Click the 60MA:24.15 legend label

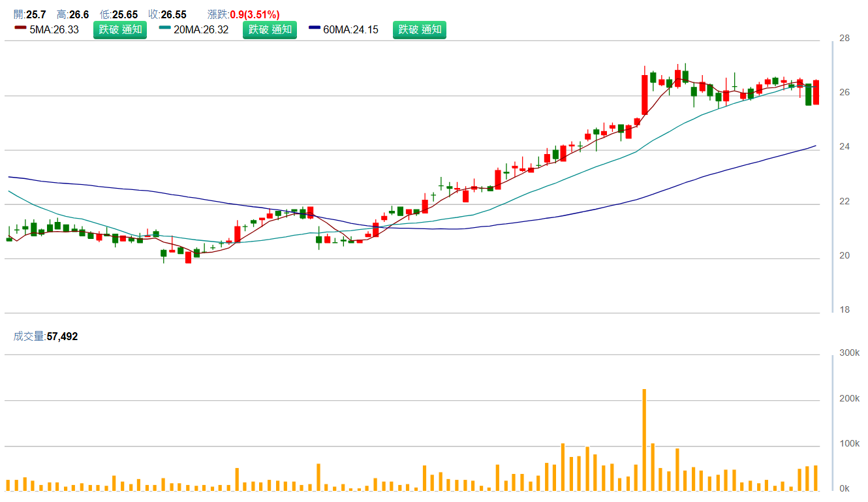pos(350,30)
